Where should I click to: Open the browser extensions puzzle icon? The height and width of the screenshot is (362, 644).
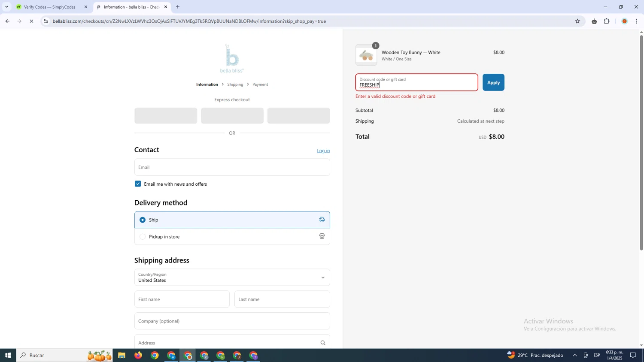pyautogui.click(x=607, y=21)
